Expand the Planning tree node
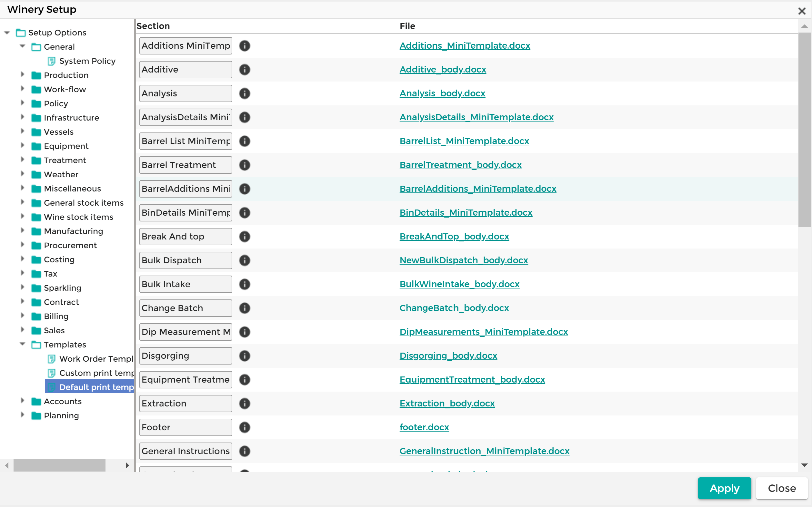This screenshot has width=812, height=507. (x=23, y=415)
